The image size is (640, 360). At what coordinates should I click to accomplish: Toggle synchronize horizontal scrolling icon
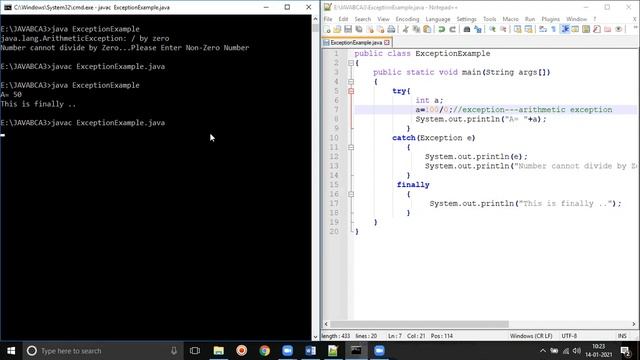[528, 29]
